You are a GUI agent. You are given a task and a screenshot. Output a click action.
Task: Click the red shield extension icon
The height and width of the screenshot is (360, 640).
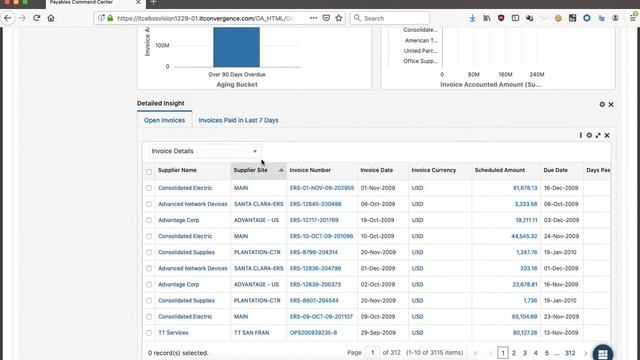point(501,18)
